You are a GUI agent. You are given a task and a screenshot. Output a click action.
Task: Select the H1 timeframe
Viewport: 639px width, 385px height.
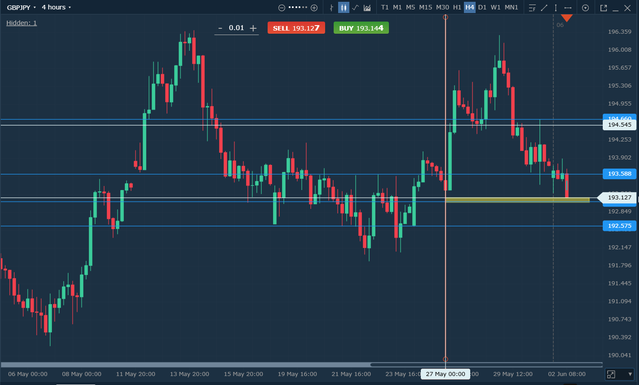point(457,7)
